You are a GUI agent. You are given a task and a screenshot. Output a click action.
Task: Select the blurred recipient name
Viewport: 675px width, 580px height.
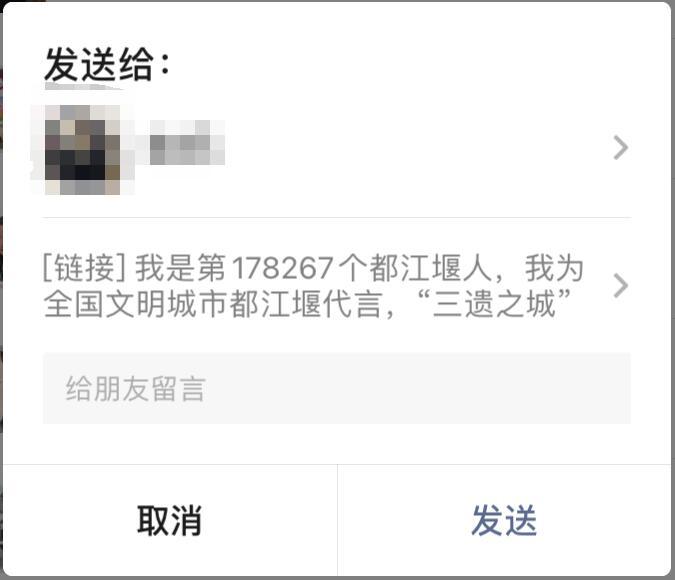click(187, 143)
